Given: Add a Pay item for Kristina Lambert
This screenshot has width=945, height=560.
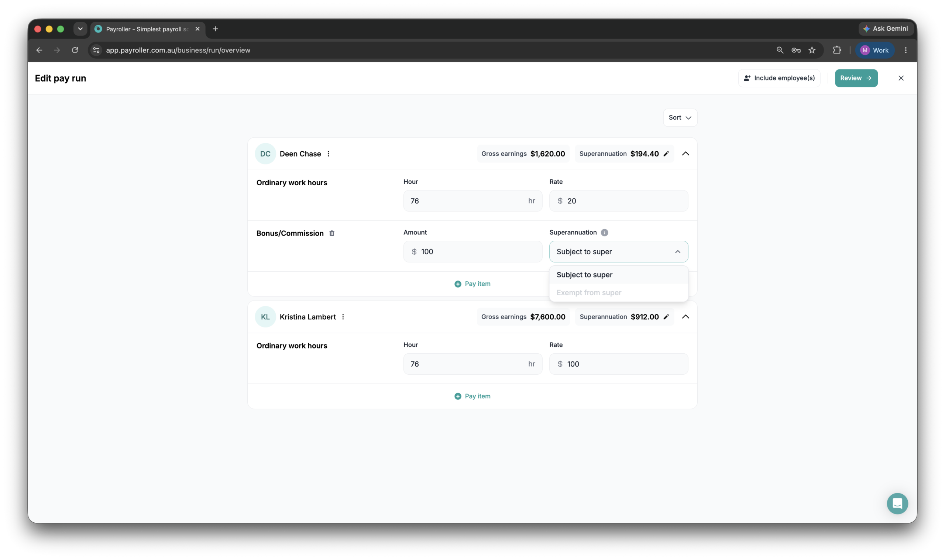Looking at the screenshot, I should [472, 396].
